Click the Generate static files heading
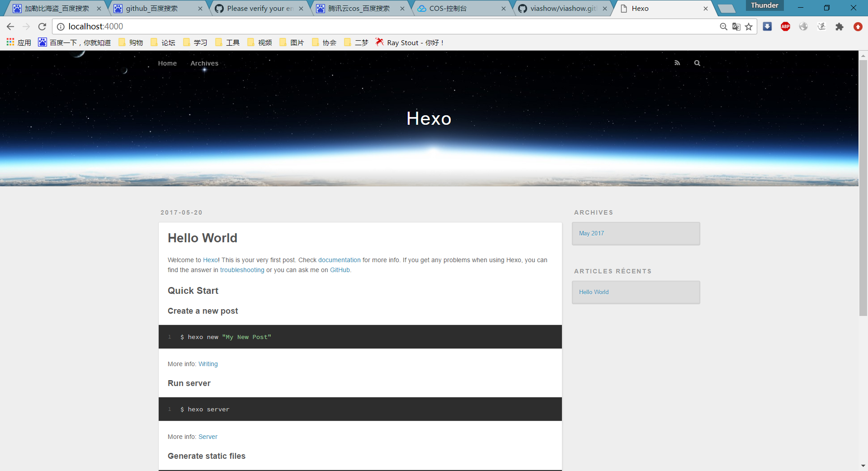The width and height of the screenshot is (868, 471). coord(207,456)
